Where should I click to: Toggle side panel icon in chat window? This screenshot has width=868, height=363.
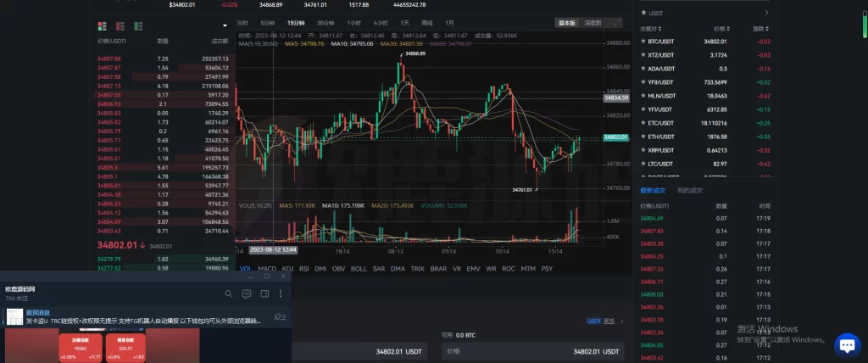coord(264,293)
